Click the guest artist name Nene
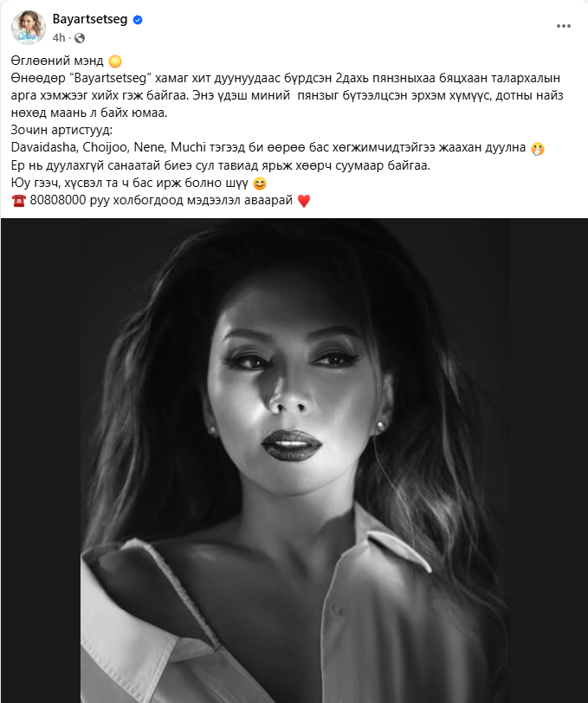This screenshot has width=588, height=703. pyautogui.click(x=149, y=147)
